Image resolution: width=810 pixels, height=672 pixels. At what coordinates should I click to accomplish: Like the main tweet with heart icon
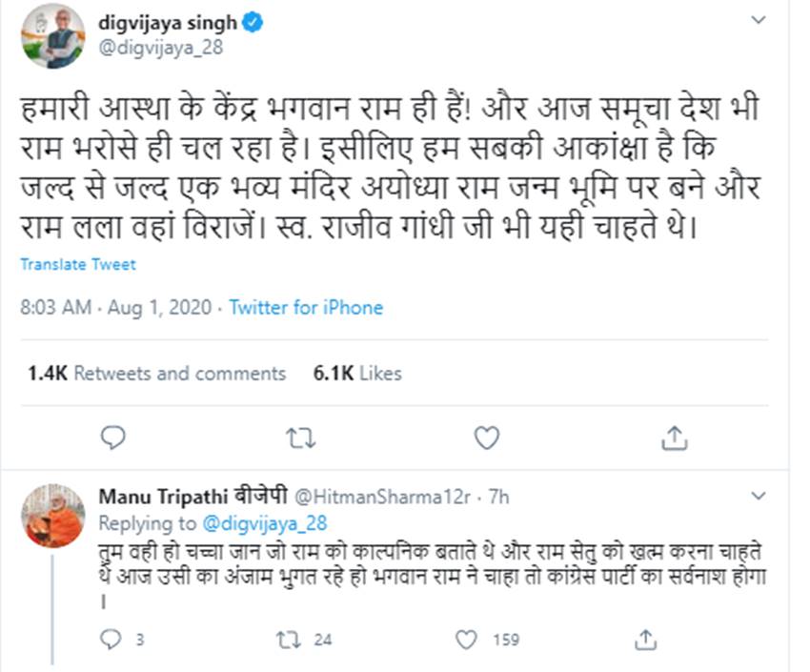(x=487, y=438)
